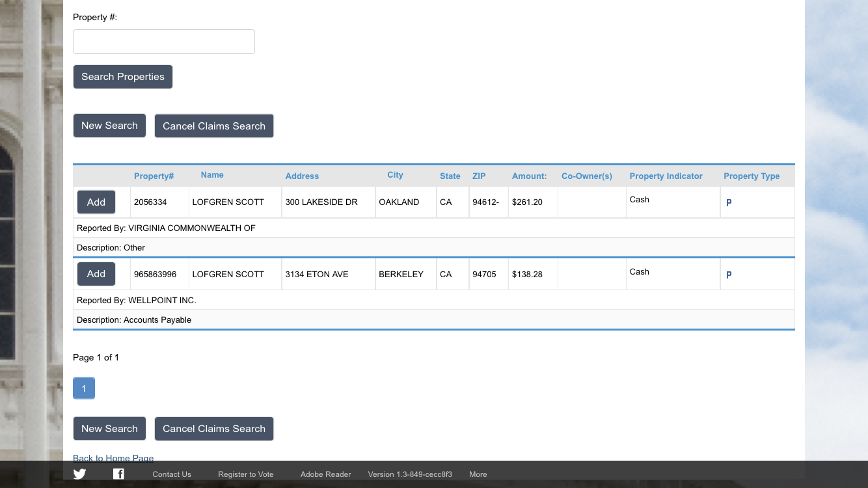Open Back to Home Page link
This screenshot has height=488, width=868.
[x=113, y=458]
